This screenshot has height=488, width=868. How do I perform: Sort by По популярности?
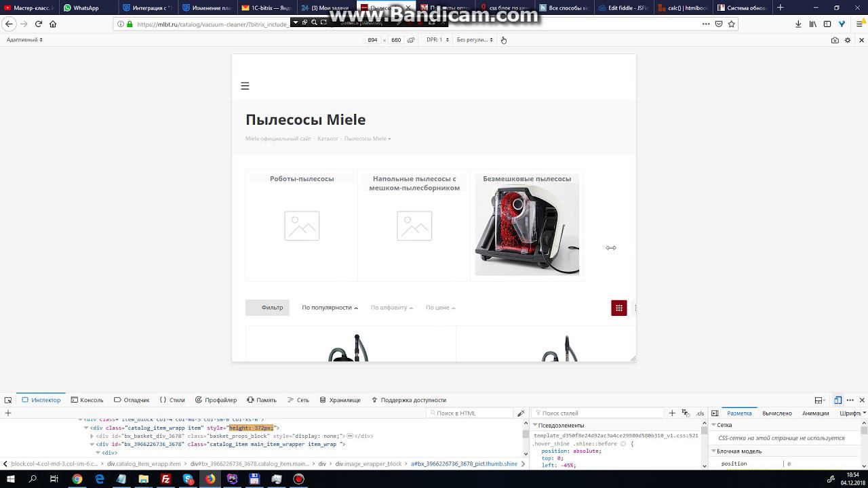click(330, 308)
